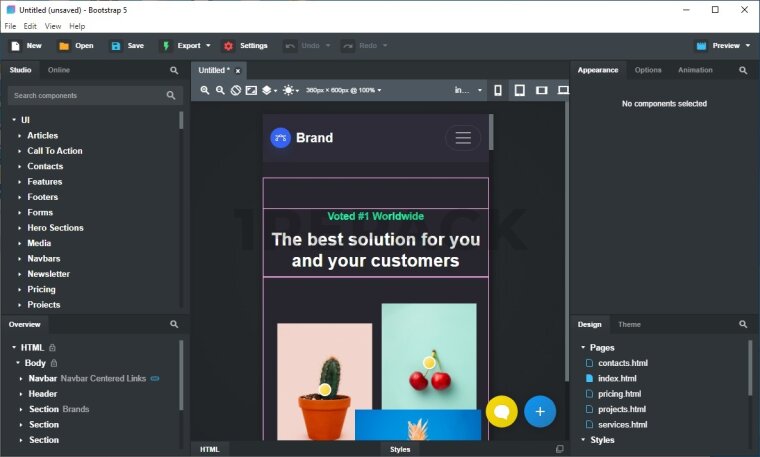Toggle the hamburger menu in page navbar

pos(462,138)
